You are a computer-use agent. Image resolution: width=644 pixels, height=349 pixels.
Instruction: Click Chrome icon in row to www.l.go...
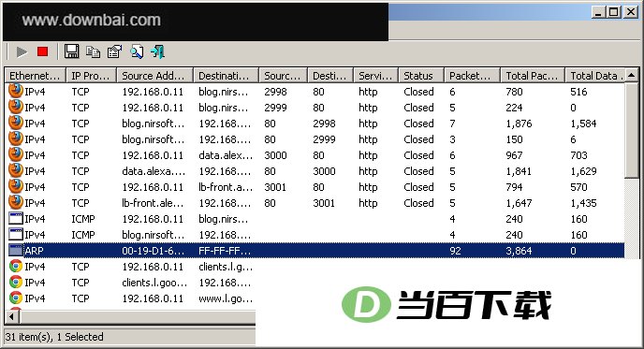pos(16,298)
